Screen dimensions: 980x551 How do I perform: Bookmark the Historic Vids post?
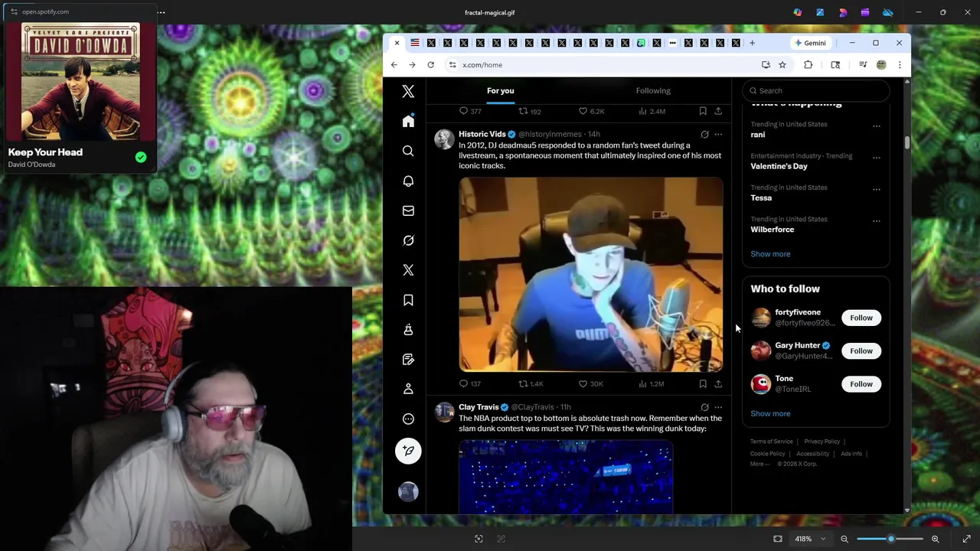pos(703,383)
